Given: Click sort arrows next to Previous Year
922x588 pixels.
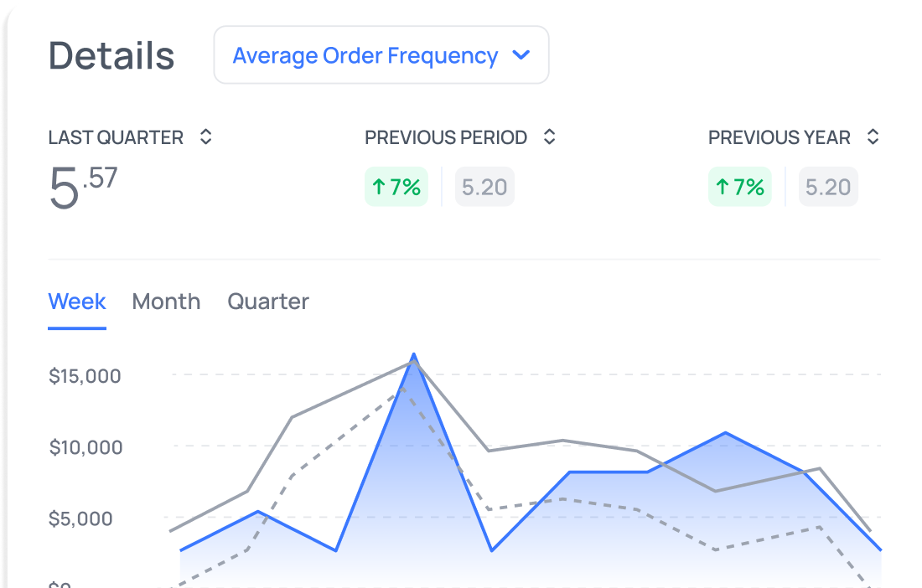Looking at the screenshot, I should [x=873, y=137].
